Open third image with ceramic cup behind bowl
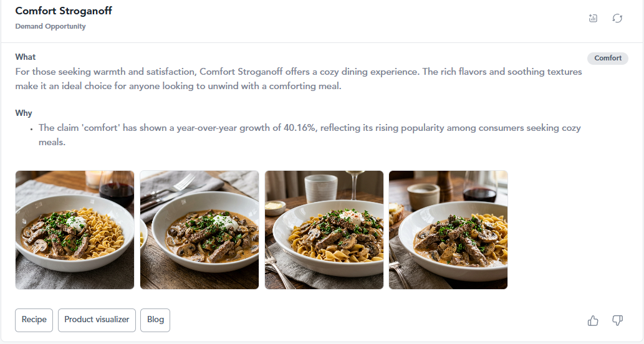The height and width of the screenshot is (344, 644). pyautogui.click(x=324, y=230)
